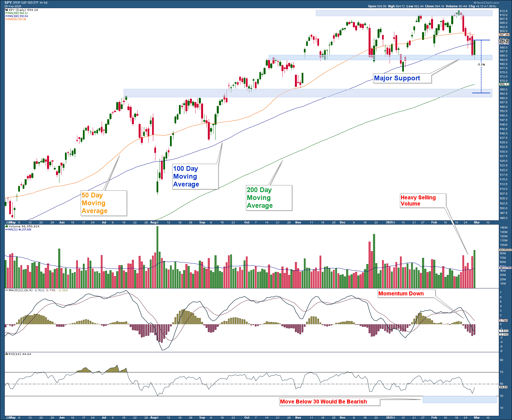Image resolution: width=512 pixels, height=420 pixels.
Task: Click the orange MA(50) legend line swatch
Action: point(7,19)
